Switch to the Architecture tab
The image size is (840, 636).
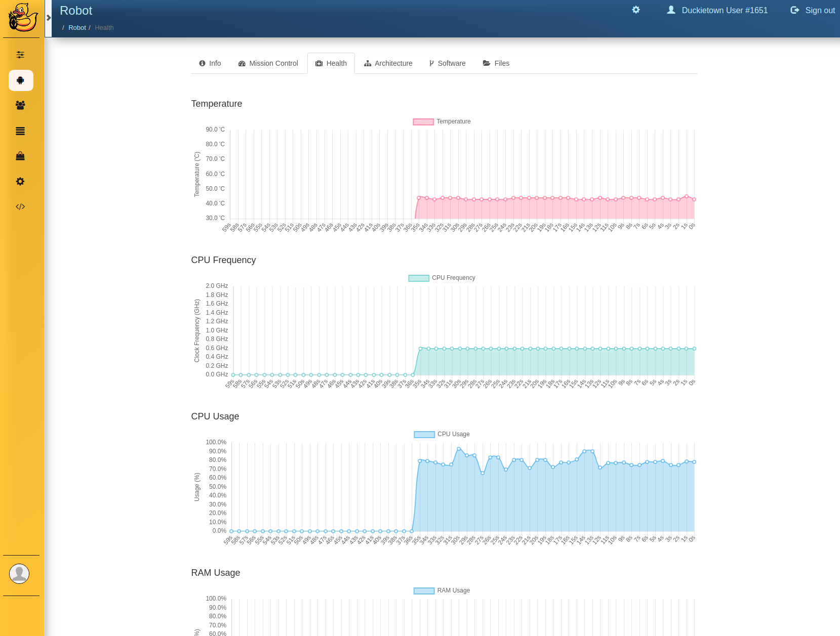click(x=388, y=63)
